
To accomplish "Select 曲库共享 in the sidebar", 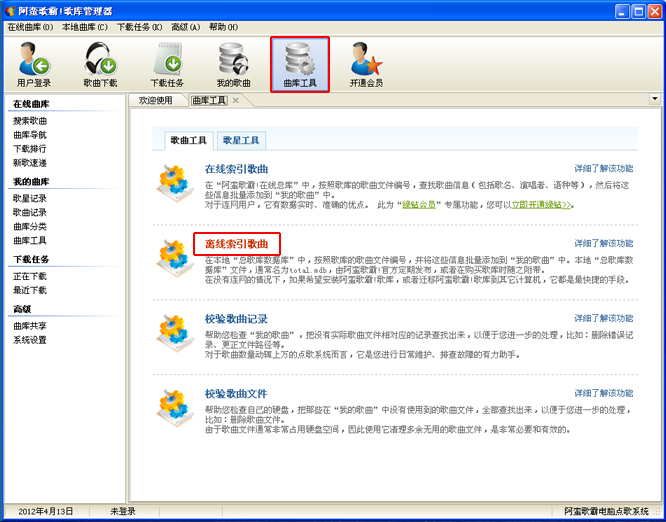I will point(30,326).
